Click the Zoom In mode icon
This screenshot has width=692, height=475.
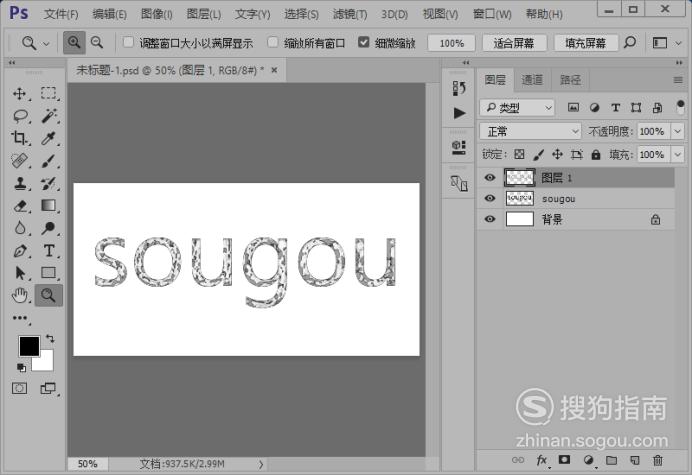pyautogui.click(x=74, y=43)
